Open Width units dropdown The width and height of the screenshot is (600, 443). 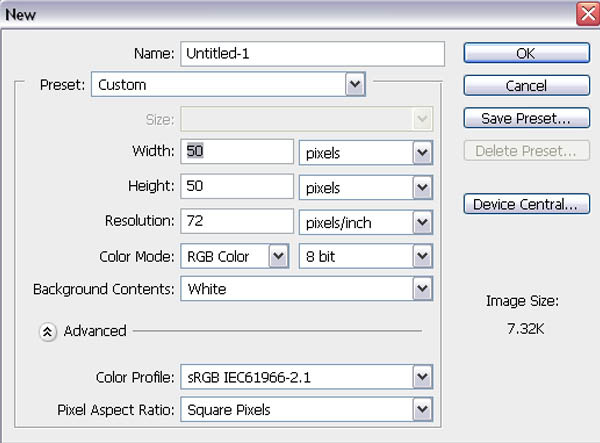coord(422,153)
